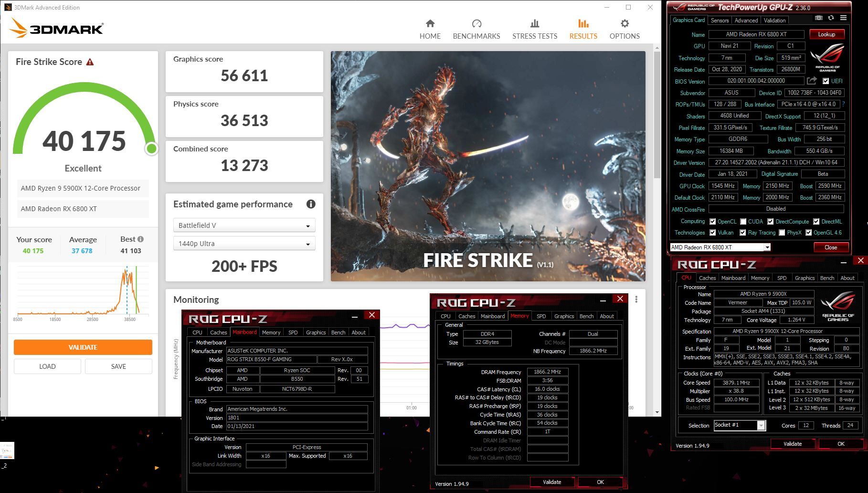Click the 3DMark logo

click(x=56, y=28)
